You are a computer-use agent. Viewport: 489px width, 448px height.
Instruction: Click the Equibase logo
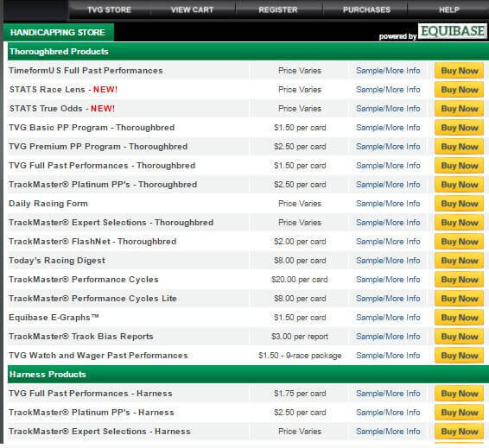pyautogui.click(x=453, y=31)
